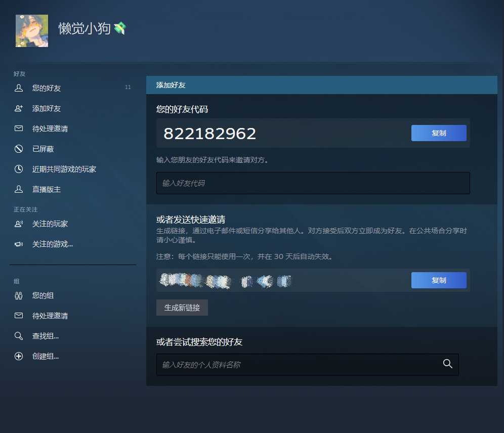Viewport: 504px width, 433px height.
Task: Run the friend search via the magnifier button
Action: pyautogui.click(x=447, y=364)
